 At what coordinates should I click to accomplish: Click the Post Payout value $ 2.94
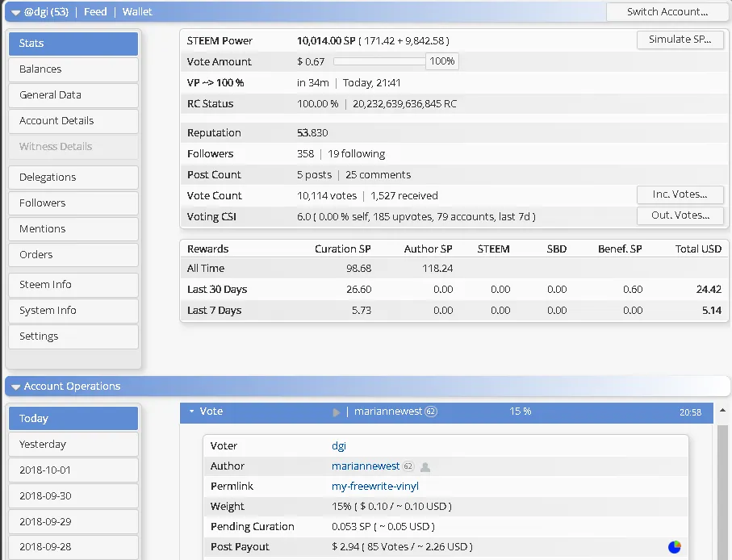[x=345, y=547]
